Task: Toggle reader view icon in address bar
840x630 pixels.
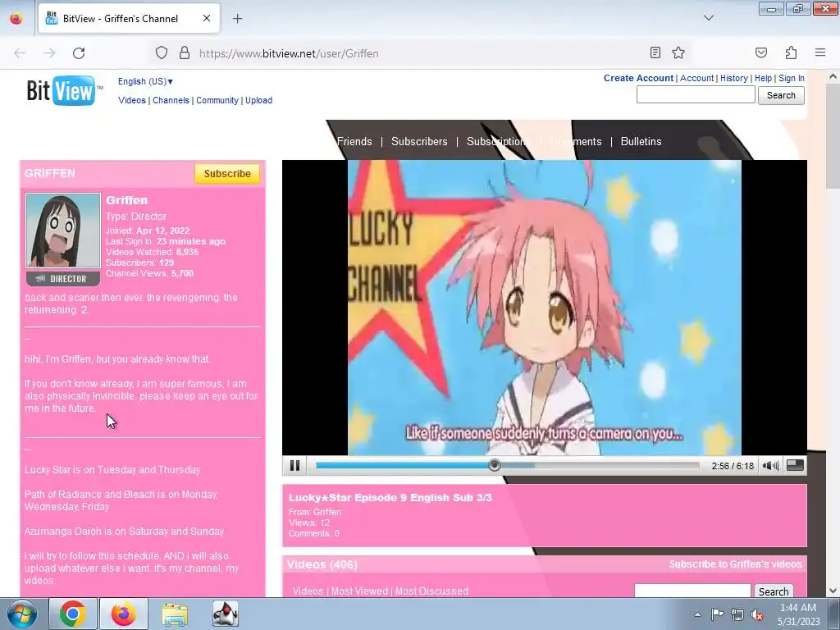Action: click(x=655, y=52)
